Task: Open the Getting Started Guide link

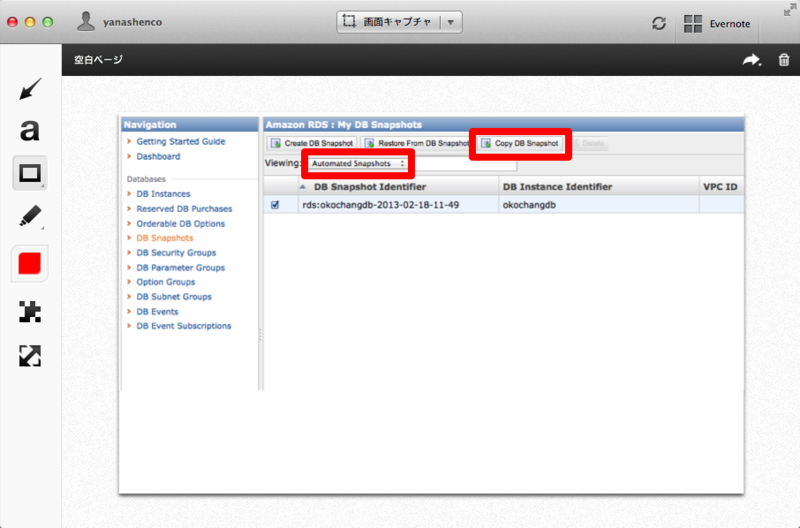Action: (181, 141)
